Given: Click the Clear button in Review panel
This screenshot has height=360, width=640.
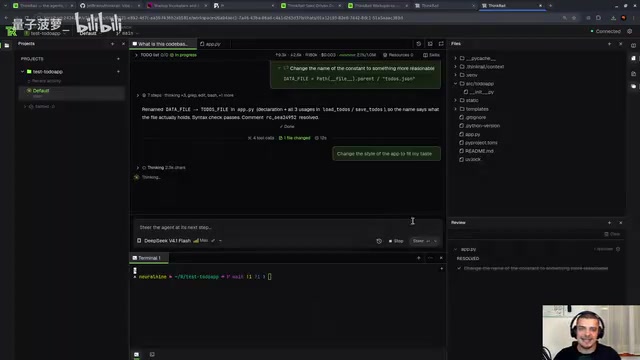Looking at the screenshot, I should tap(612, 234).
